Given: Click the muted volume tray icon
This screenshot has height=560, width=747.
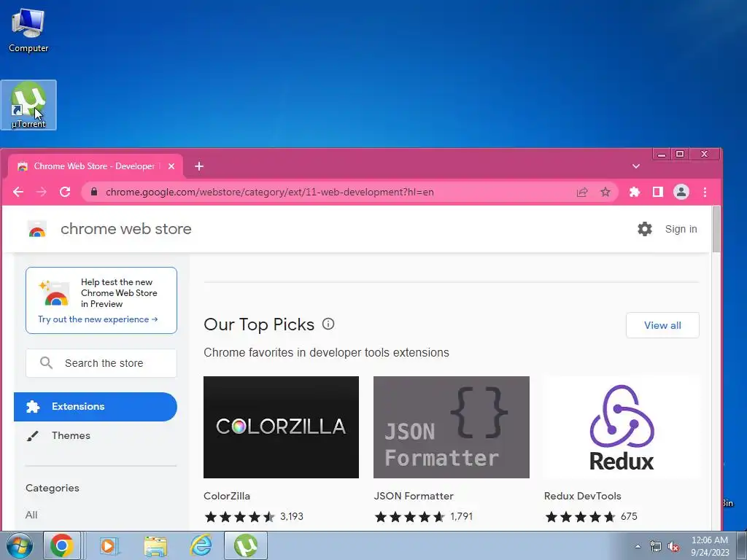Looking at the screenshot, I should [673, 547].
